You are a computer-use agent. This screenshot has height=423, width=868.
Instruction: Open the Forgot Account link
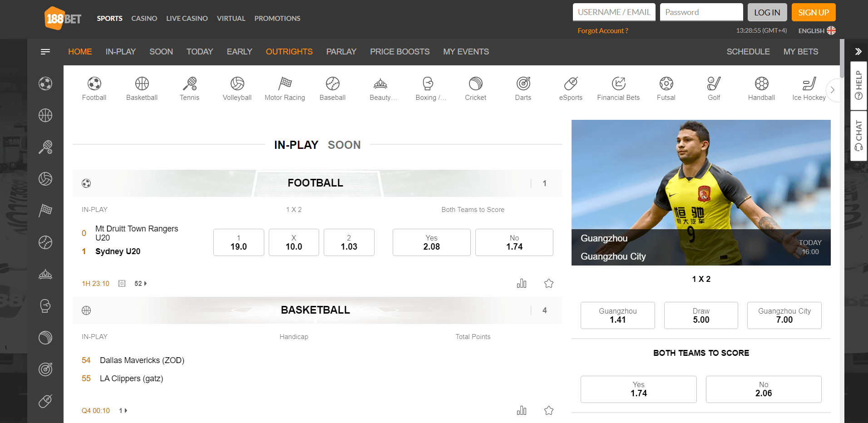tap(602, 30)
